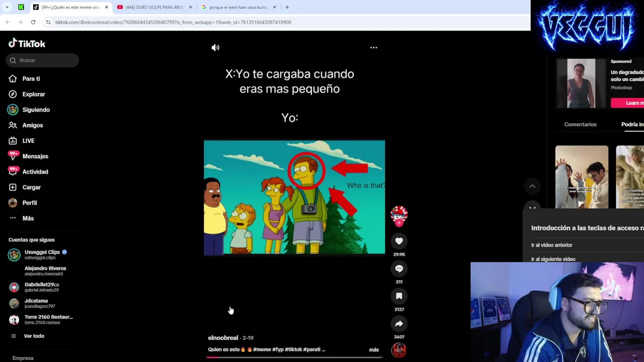Open the Para ti feed

(x=31, y=78)
